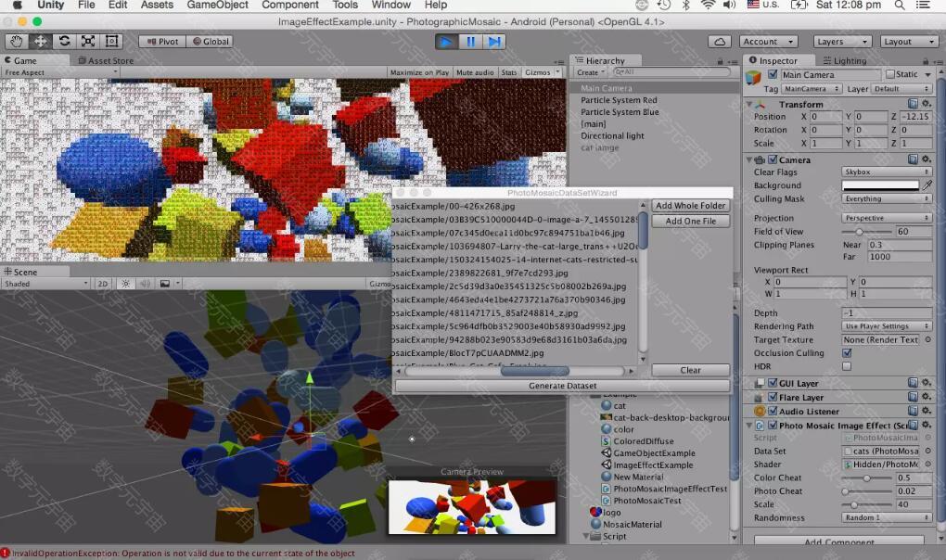Click the red error icon in status bar

point(6,553)
